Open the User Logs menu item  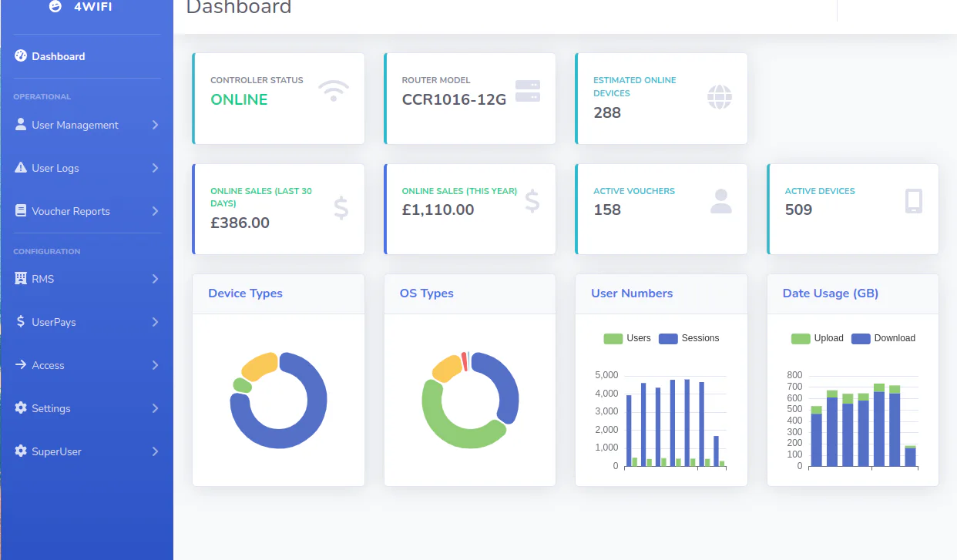[86, 168]
